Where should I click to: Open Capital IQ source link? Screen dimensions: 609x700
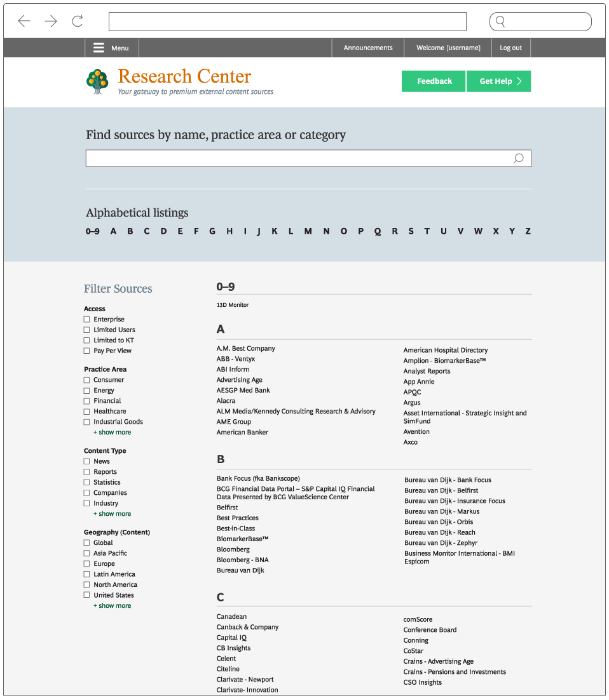[x=231, y=638]
